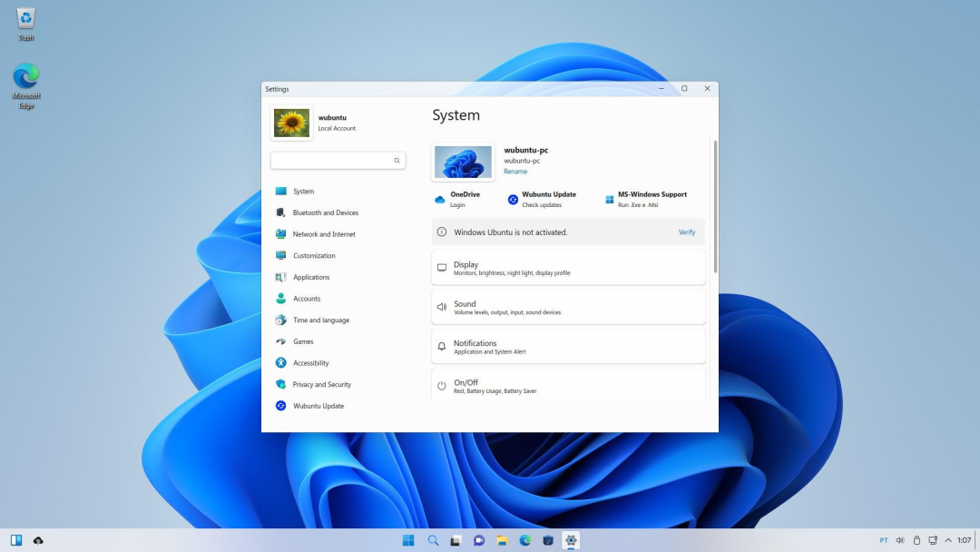
Task: Rename the wubuntu-pc computer
Action: [515, 171]
